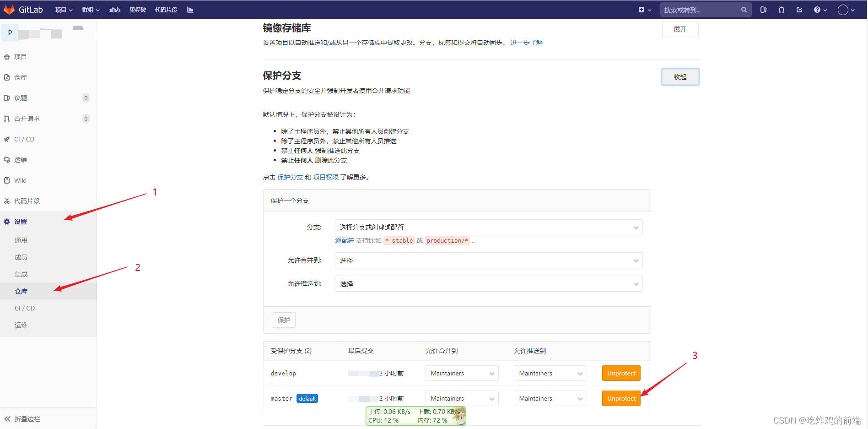Click 展开 button for 镜像存储库
The width and height of the screenshot is (868, 429).
click(680, 29)
